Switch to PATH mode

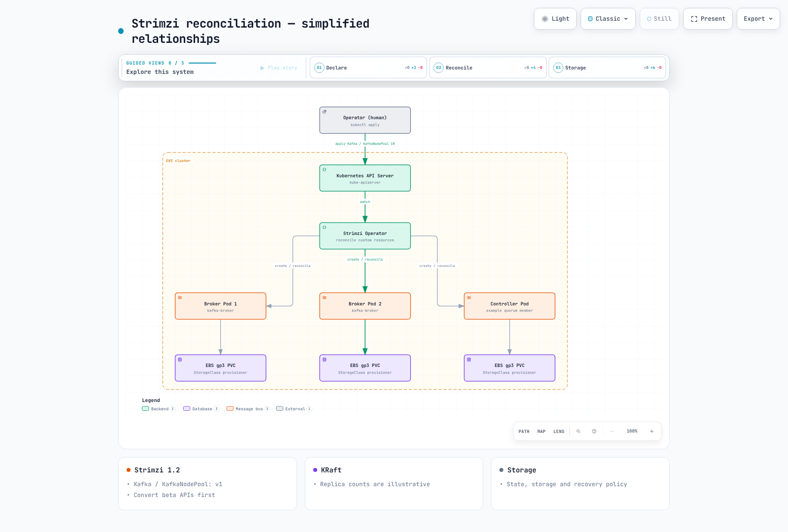tap(524, 432)
